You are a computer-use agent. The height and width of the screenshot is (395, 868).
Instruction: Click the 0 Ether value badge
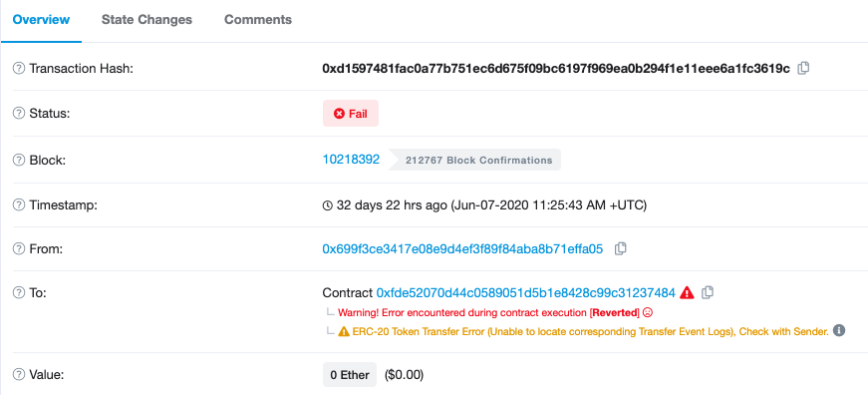(x=350, y=374)
